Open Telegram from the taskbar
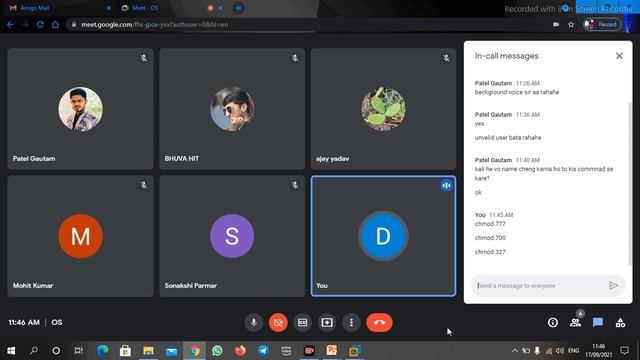The image size is (640, 360). point(263,351)
